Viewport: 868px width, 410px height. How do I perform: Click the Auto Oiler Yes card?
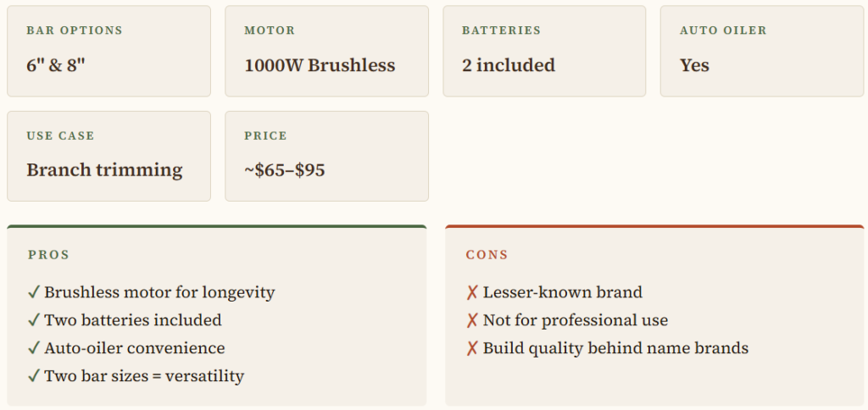[762, 51]
